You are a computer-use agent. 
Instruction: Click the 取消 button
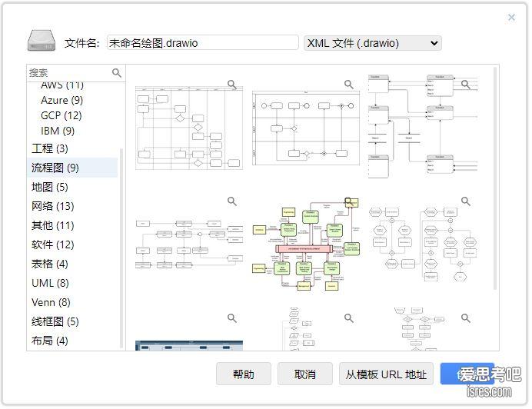pos(304,374)
